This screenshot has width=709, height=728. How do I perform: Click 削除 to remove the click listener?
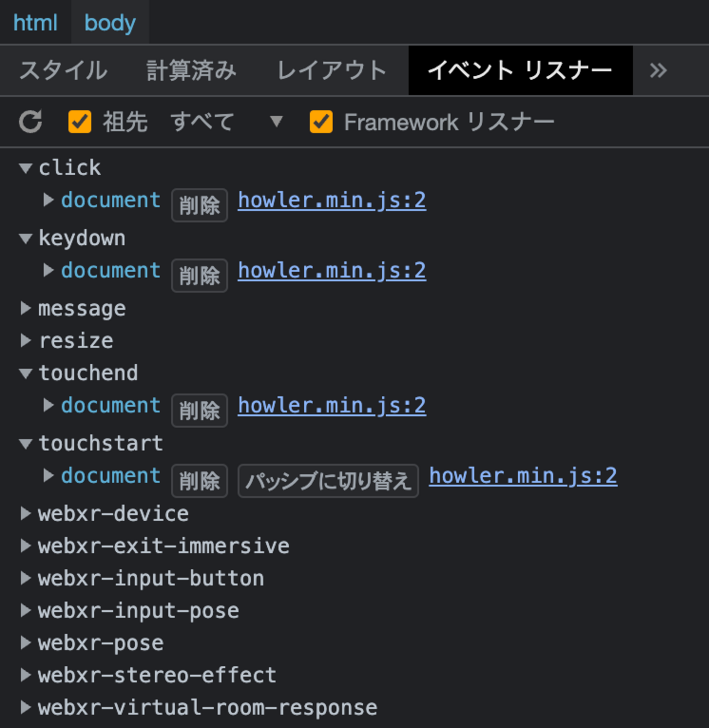coord(199,205)
